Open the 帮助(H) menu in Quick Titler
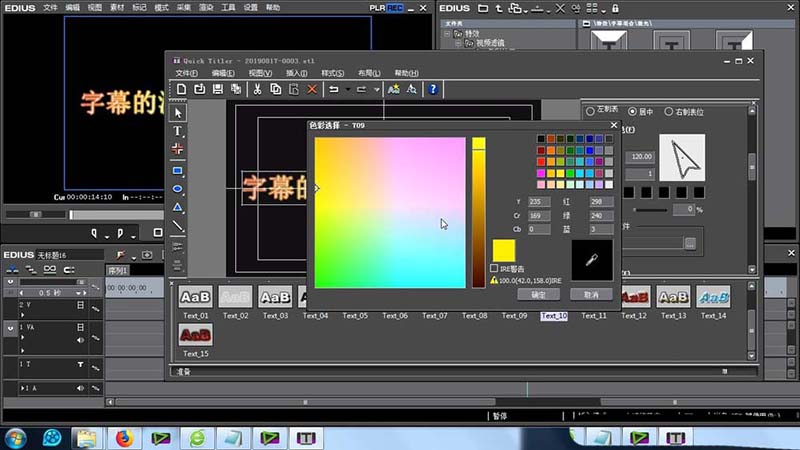This screenshot has height=450, width=800. 406,73
